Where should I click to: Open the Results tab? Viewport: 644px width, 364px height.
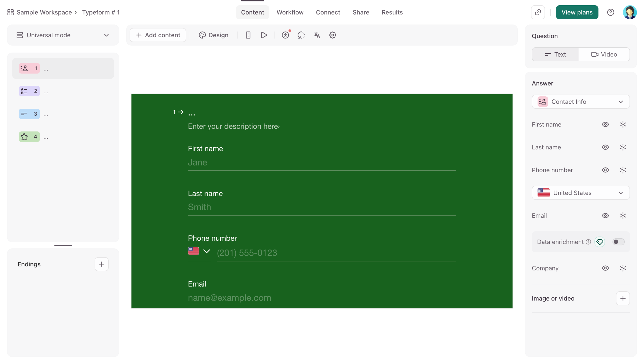[392, 12]
